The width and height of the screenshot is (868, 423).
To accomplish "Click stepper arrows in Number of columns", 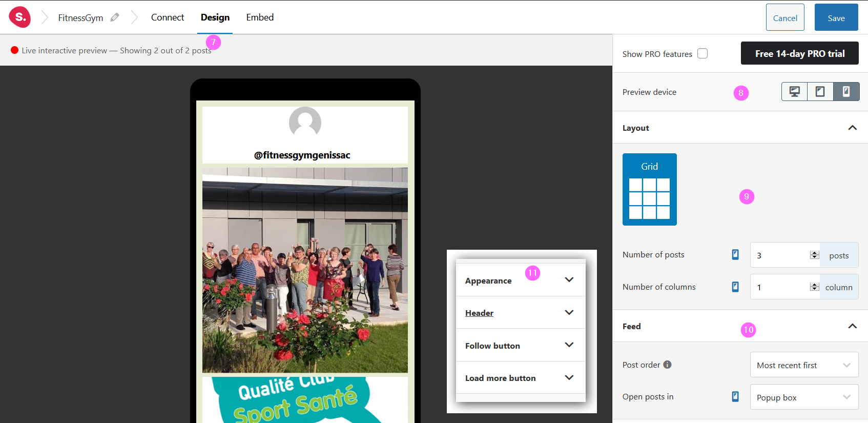I will coord(815,287).
